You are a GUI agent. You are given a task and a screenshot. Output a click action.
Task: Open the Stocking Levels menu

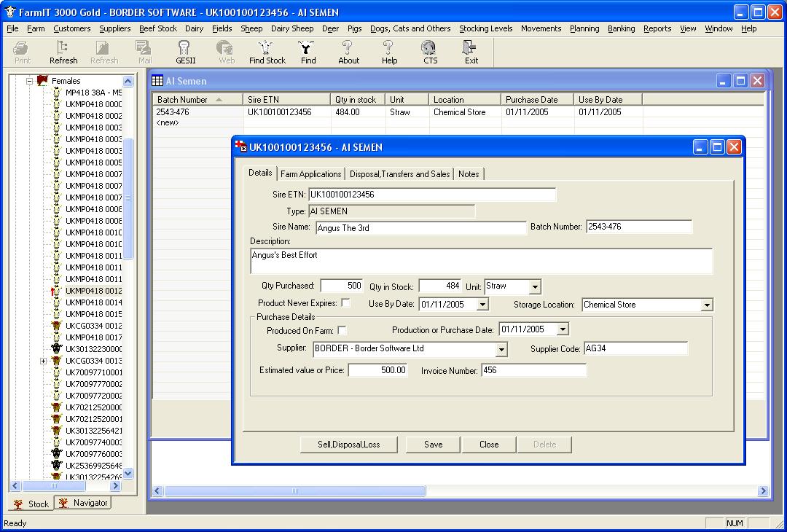486,28
